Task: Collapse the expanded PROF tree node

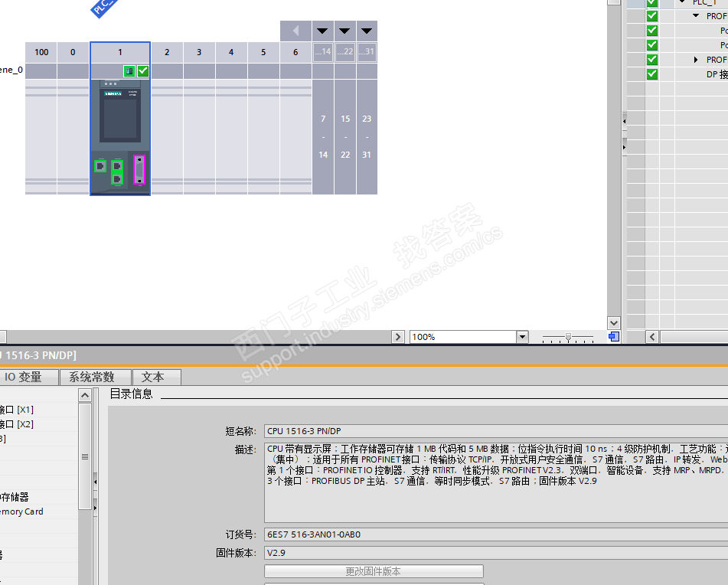Action: point(696,16)
